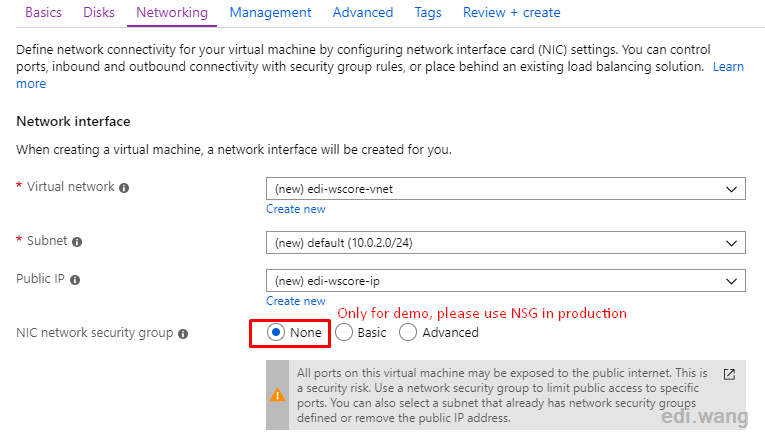
Task: Go to the Management tab
Action: coord(270,12)
